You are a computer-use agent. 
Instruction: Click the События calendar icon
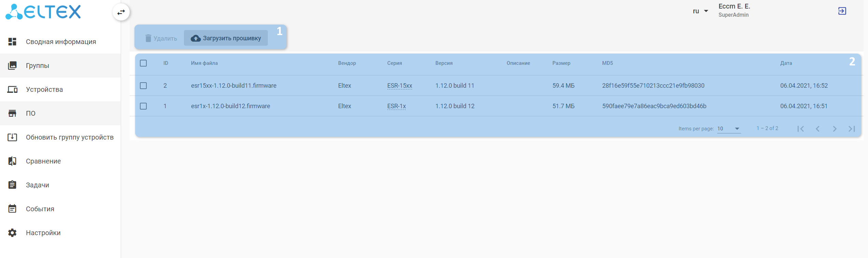pos(12,209)
